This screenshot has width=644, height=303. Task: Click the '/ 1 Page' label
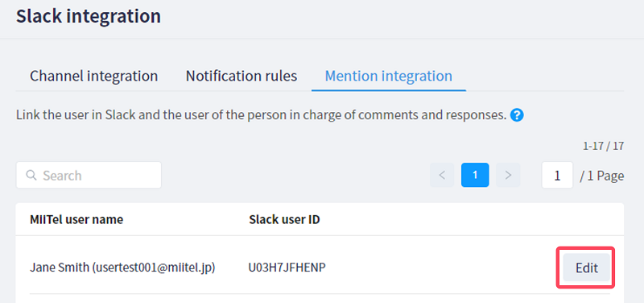coord(601,176)
